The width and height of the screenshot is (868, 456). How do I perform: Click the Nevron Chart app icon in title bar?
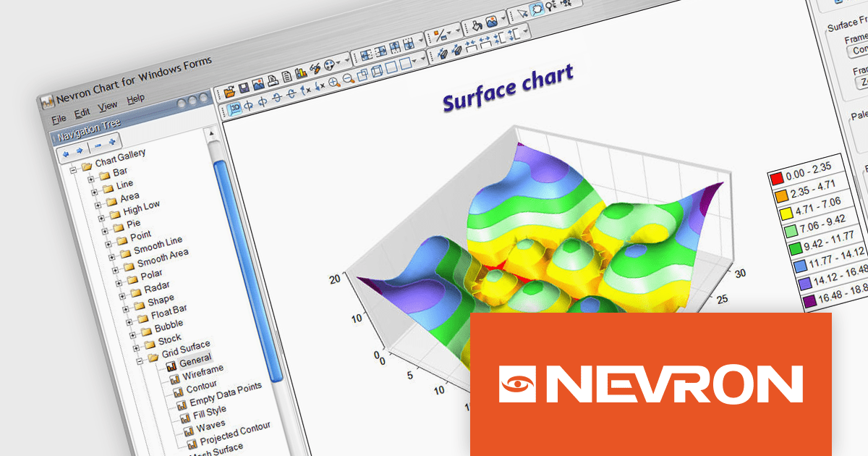point(48,101)
